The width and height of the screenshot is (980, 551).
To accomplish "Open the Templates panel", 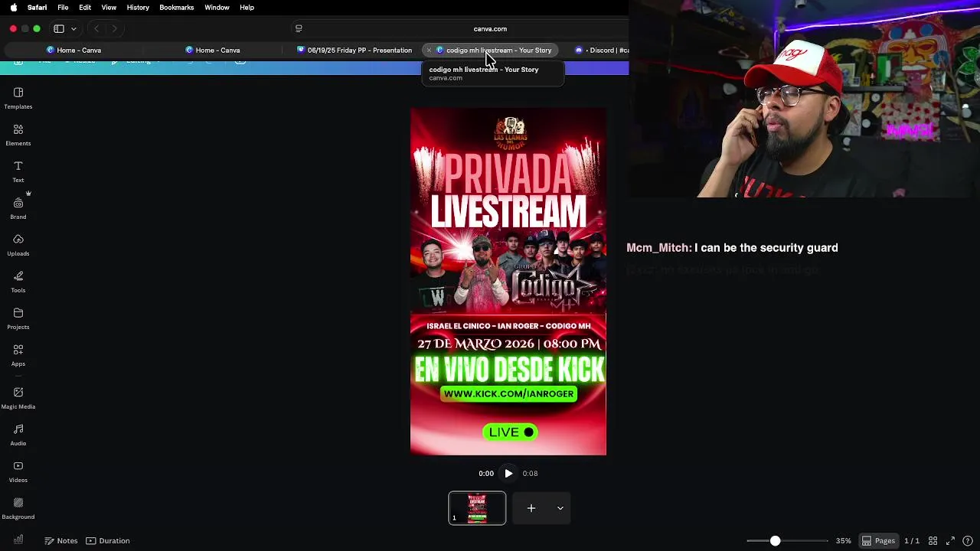I will (x=18, y=98).
